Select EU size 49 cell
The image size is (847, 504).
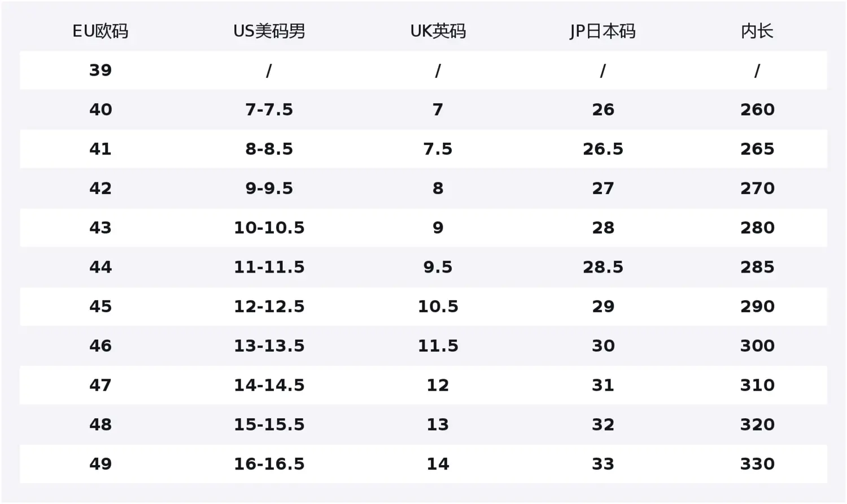[x=101, y=464]
